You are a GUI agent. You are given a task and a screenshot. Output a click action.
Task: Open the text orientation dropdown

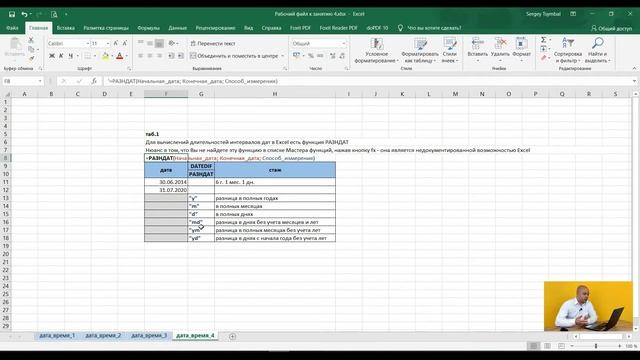[173, 43]
